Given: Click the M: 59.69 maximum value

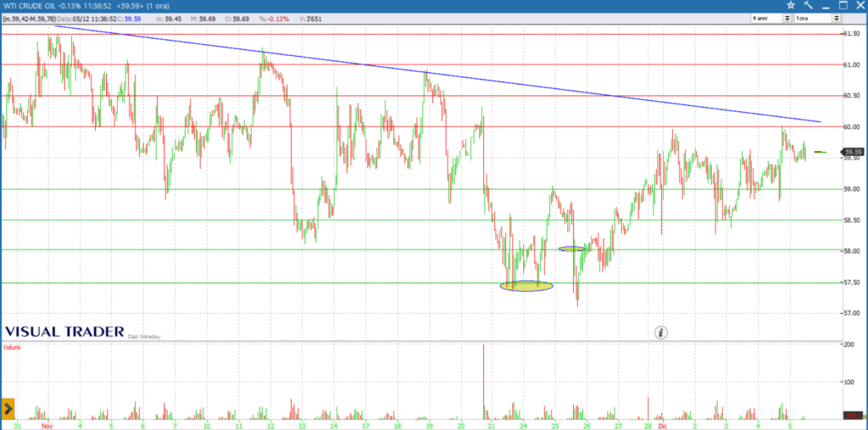Looking at the screenshot, I should (x=203, y=19).
